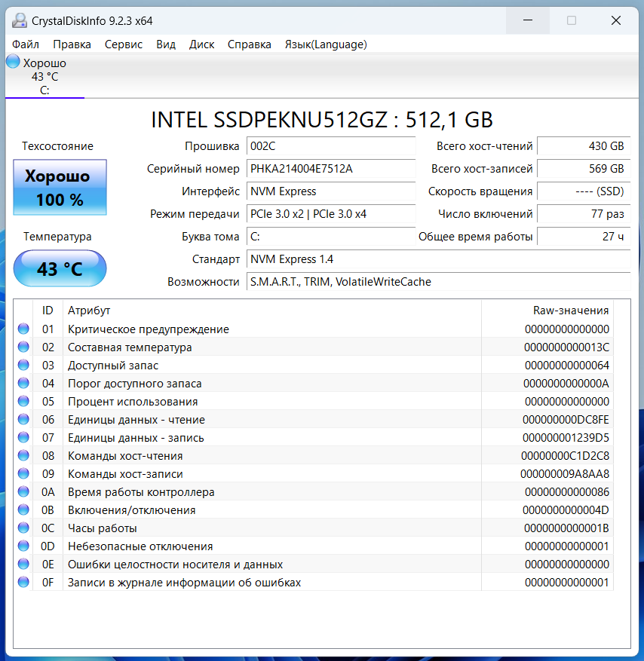Open the Справка menu
This screenshot has width=644, height=661.
[249, 44]
